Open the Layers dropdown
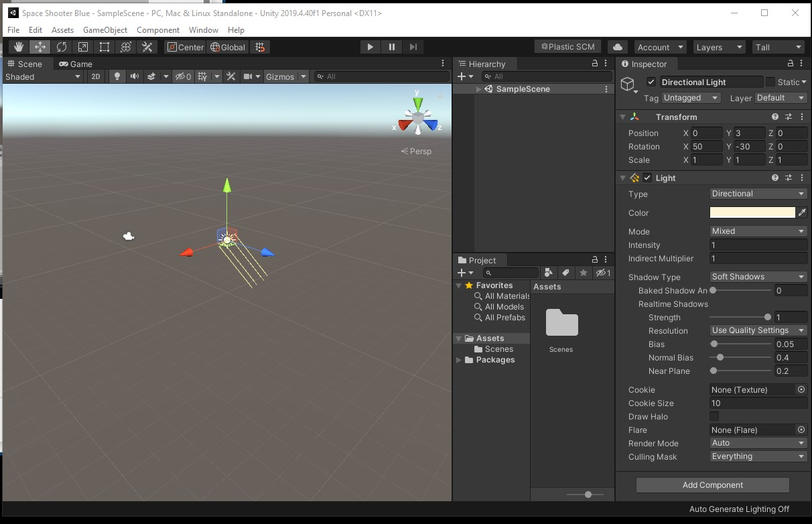This screenshot has height=524, width=812. tap(719, 47)
